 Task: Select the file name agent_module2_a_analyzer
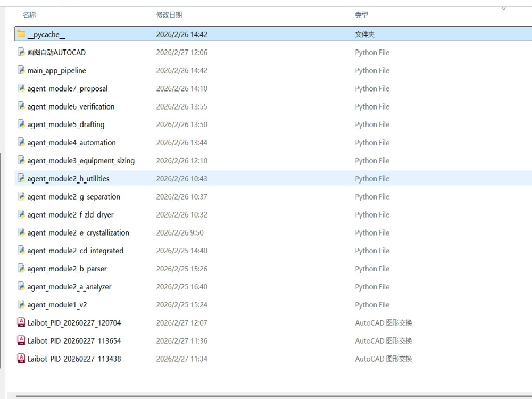pyautogui.click(x=69, y=287)
